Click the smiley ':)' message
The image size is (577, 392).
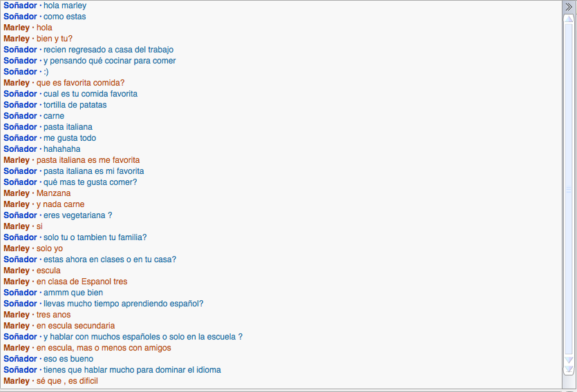46,72
